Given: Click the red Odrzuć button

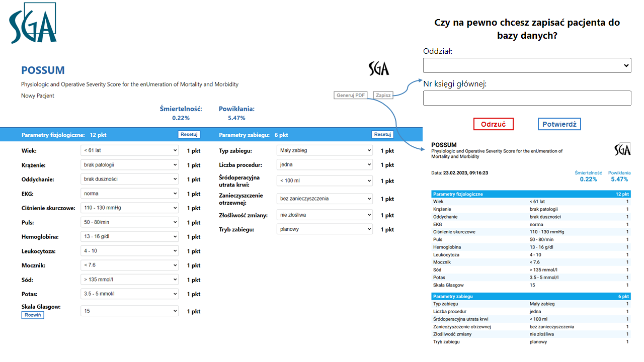Looking at the screenshot, I should [494, 124].
